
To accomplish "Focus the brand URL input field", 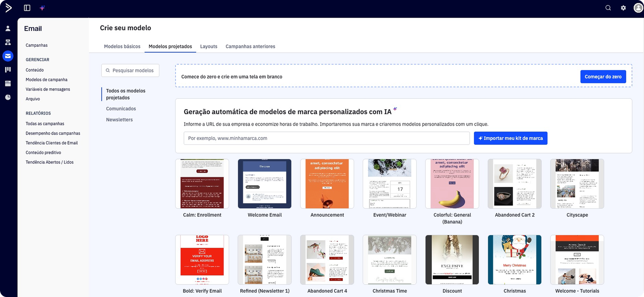I will pyautogui.click(x=326, y=138).
